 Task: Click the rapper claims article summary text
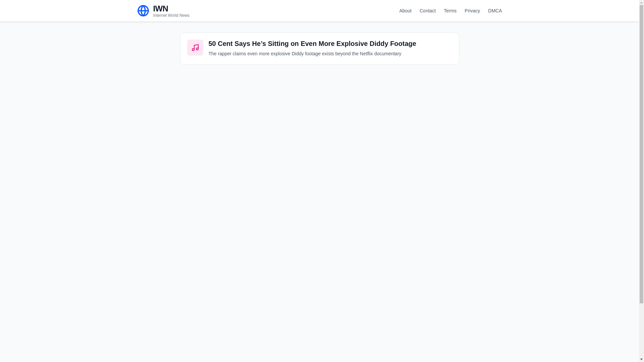click(305, 54)
